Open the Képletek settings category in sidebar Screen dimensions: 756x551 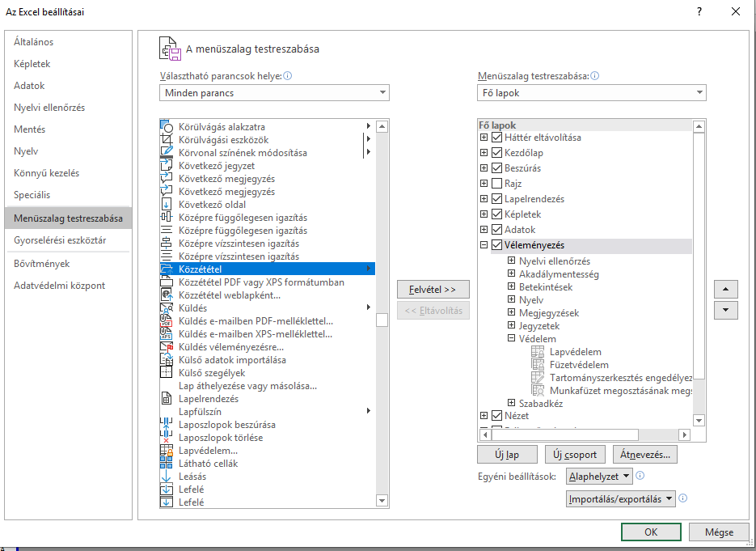pos(68,64)
